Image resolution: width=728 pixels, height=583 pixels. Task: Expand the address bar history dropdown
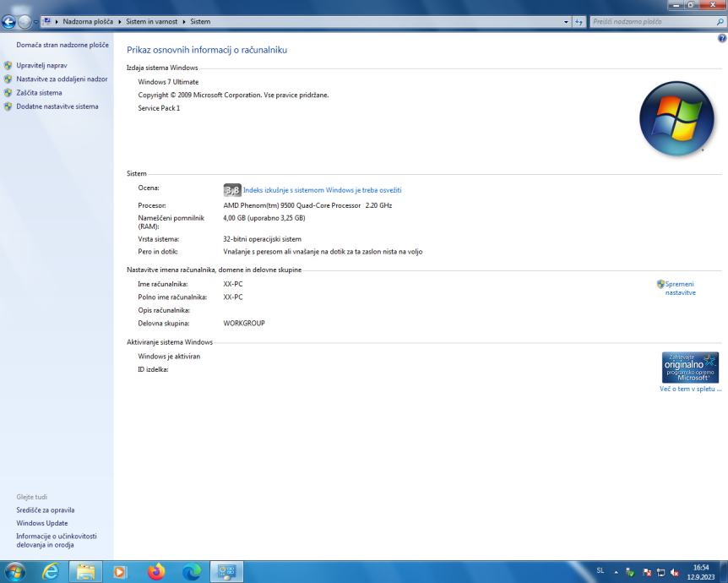(x=566, y=20)
